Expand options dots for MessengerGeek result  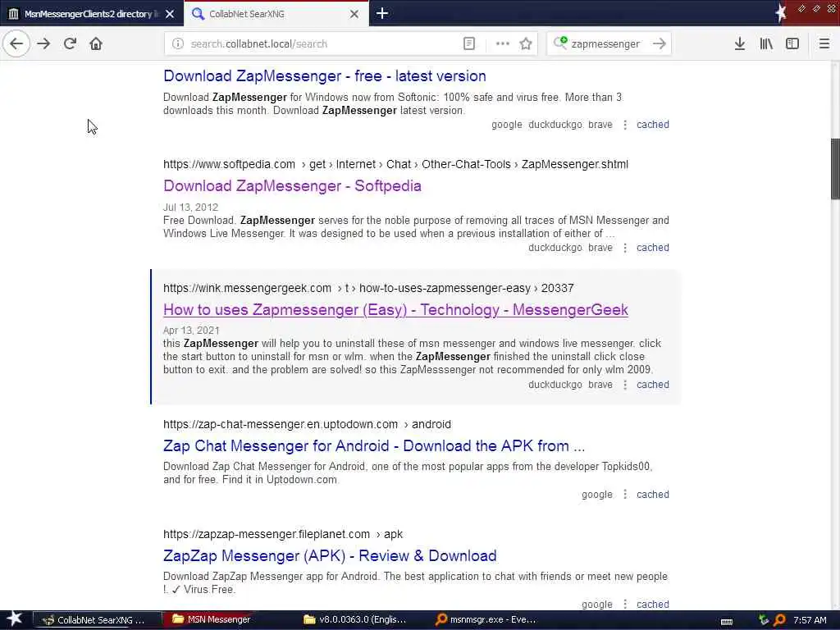point(624,386)
